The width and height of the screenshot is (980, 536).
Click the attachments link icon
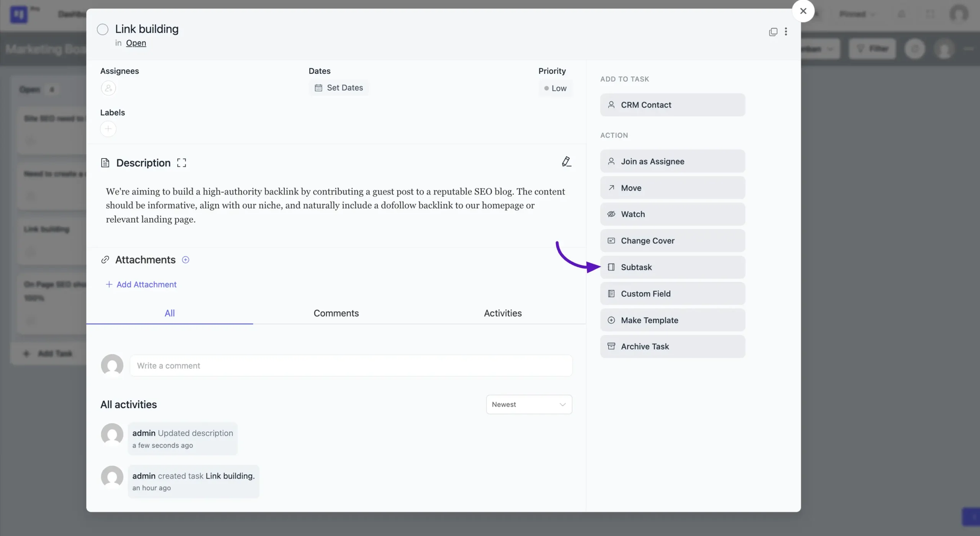pos(105,260)
